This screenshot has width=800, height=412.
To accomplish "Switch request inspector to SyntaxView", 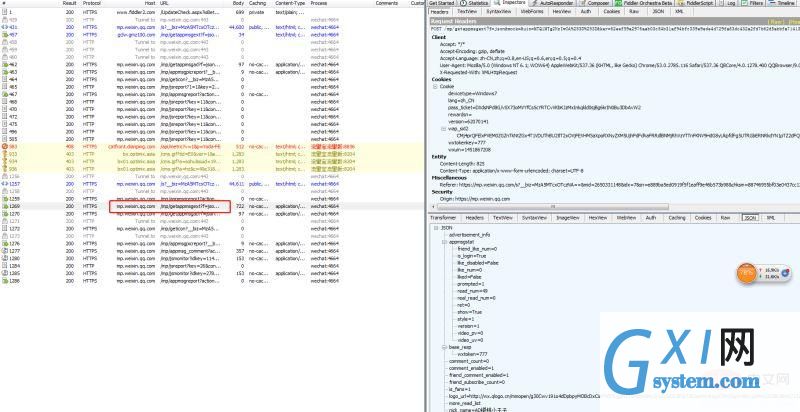I will pyautogui.click(x=497, y=11).
